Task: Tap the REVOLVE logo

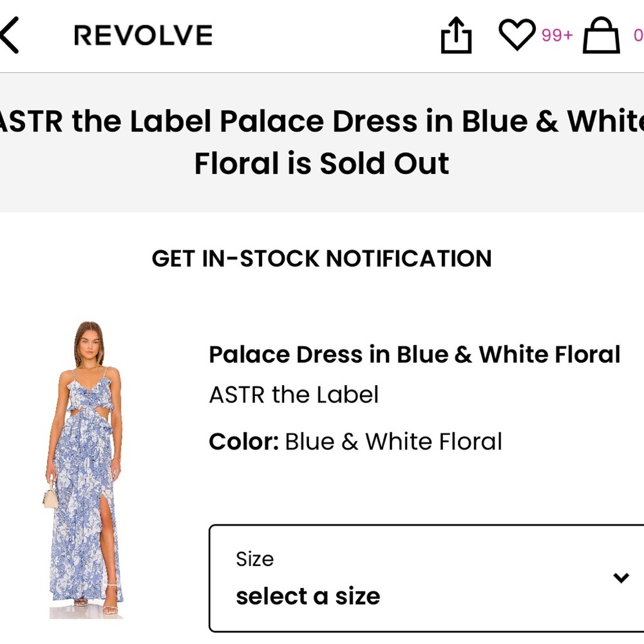Action: point(143,35)
